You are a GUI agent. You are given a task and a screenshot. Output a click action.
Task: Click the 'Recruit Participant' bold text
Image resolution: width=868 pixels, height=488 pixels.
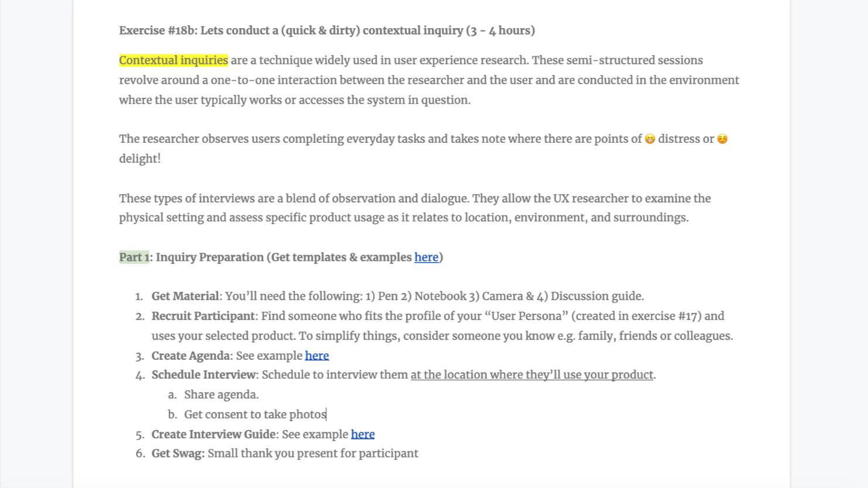203,317
